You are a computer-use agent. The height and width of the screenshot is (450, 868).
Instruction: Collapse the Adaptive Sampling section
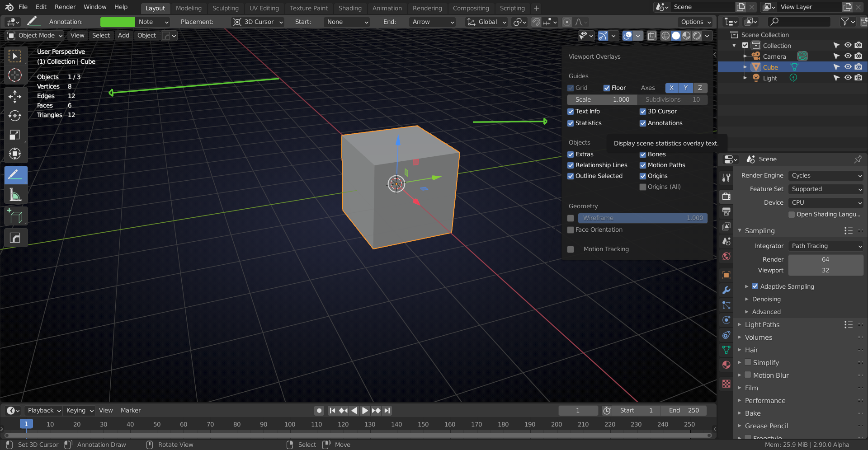[x=746, y=286]
